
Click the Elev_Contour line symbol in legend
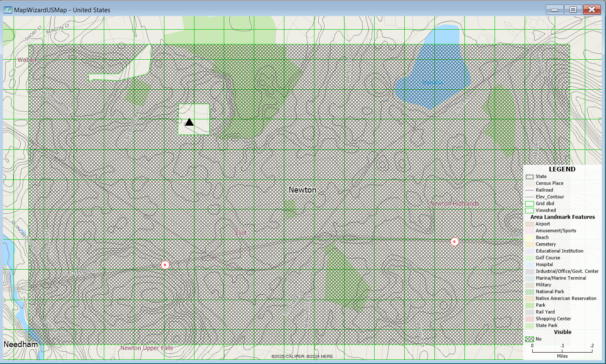point(529,197)
